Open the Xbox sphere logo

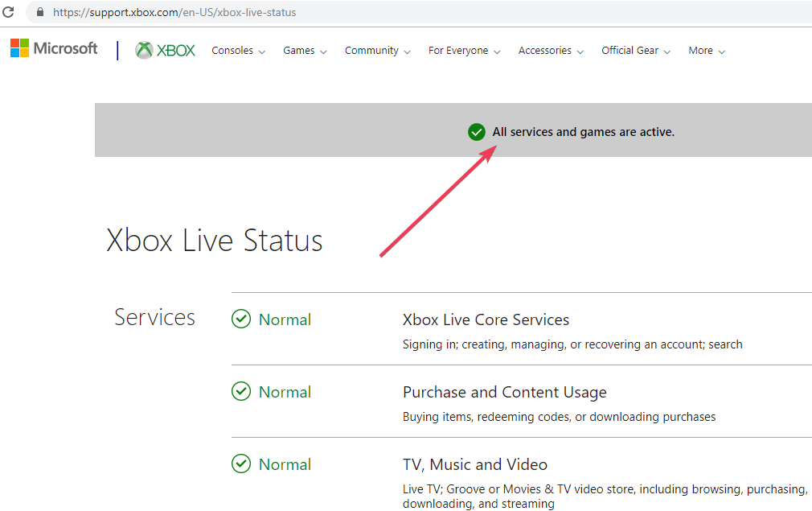144,50
